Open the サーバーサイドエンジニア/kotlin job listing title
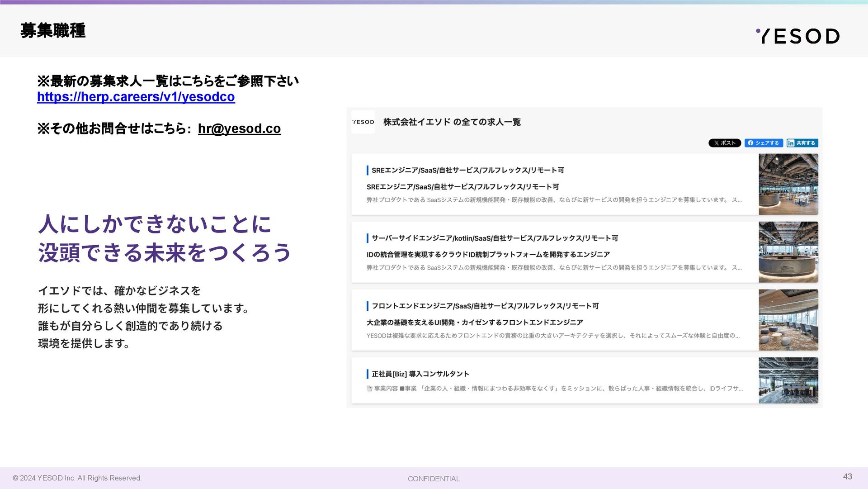Screen dimensions: 868x489 coord(495,238)
